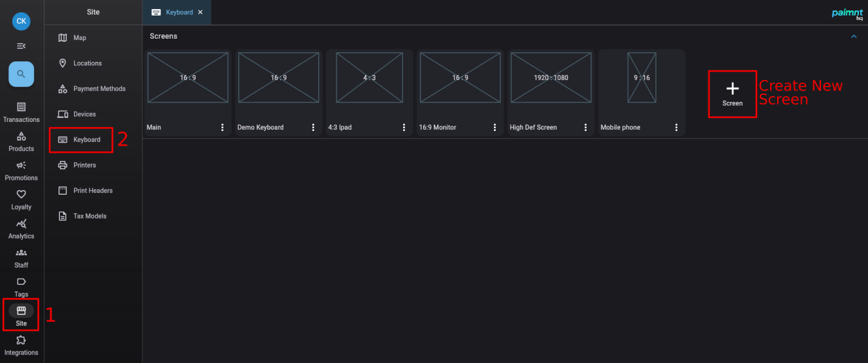The image size is (868, 363).
Task: Go to the Staff section
Action: click(21, 257)
